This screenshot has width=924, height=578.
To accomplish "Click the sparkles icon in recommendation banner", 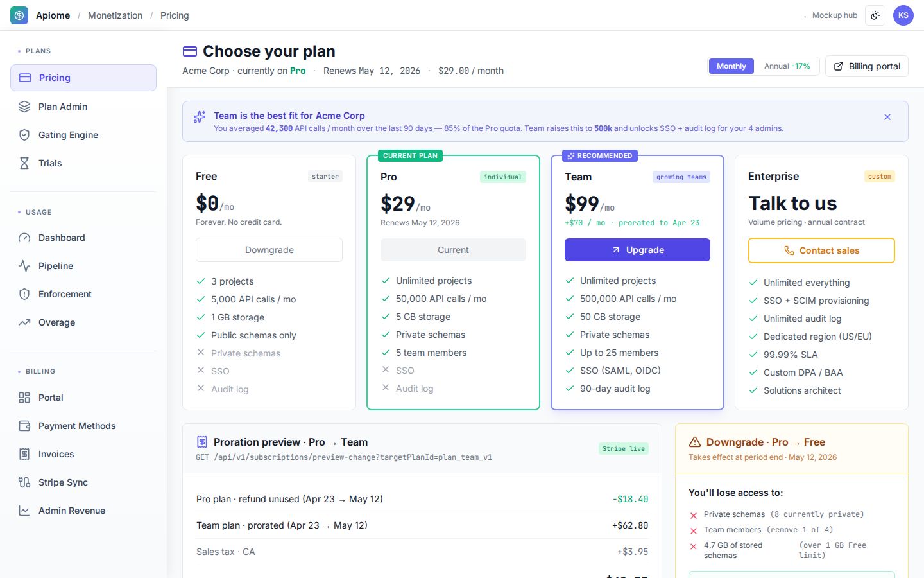I will pyautogui.click(x=200, y=117).
